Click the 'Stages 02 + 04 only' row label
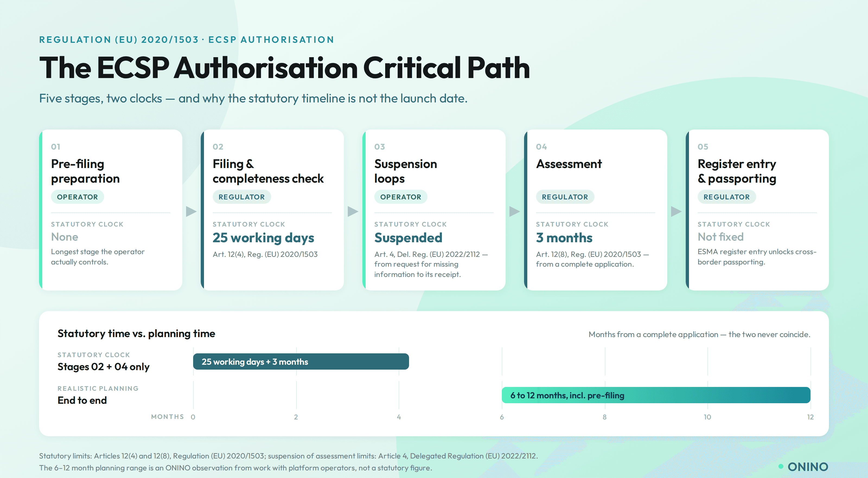Image resolution: width=868 pixels, height=478 pixels. tap(103, 367)
